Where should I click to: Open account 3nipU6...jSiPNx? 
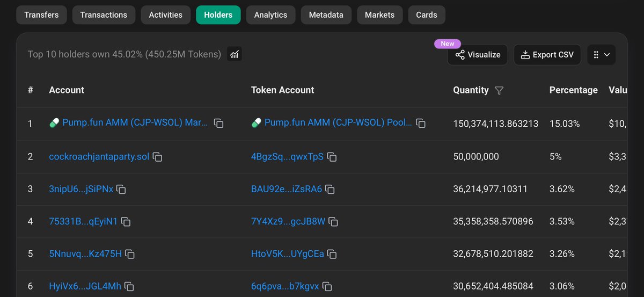pyautogui.click(x=81, y=189)
